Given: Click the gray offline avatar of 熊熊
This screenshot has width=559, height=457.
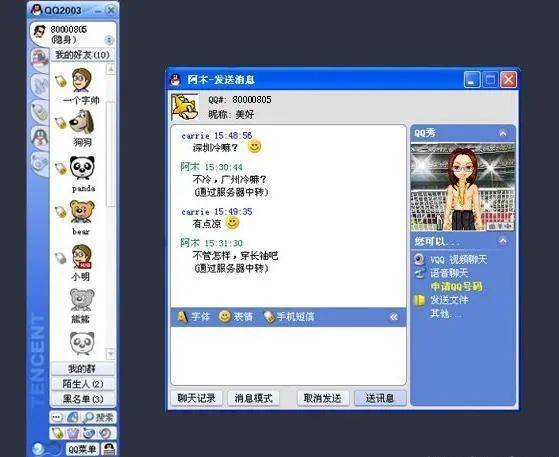Looking at the screenshot, I should coord(82,299).
